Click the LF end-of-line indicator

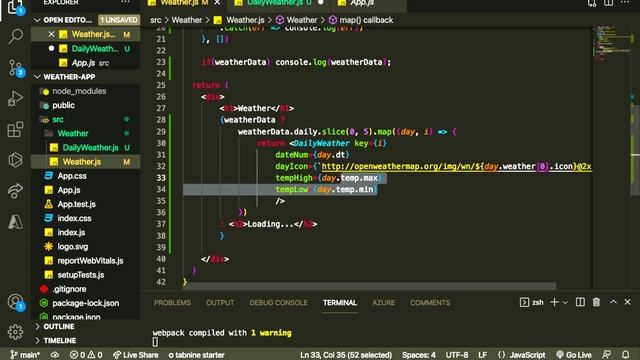(482, 355)
